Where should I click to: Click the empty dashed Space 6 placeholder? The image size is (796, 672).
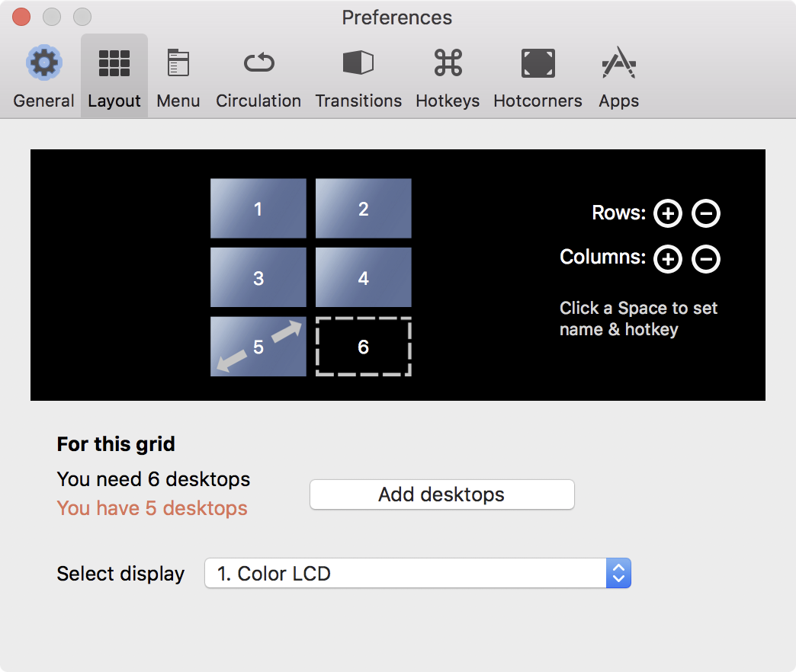(364, 347)
